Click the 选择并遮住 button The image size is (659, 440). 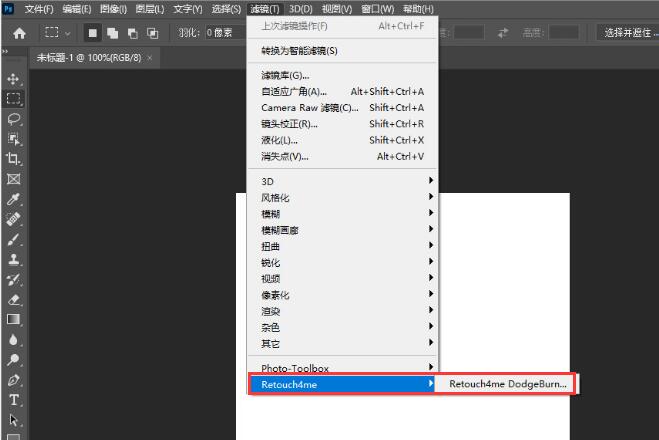(x=628, y=33)
